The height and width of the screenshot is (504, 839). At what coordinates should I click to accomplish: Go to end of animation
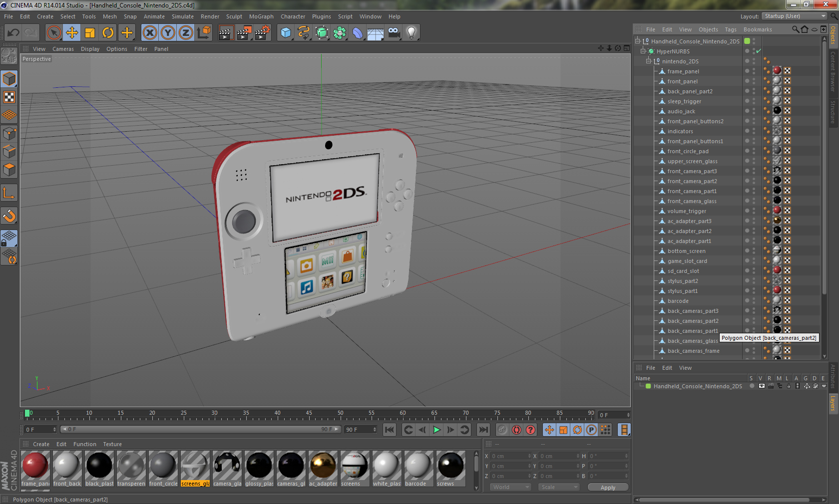483,430
